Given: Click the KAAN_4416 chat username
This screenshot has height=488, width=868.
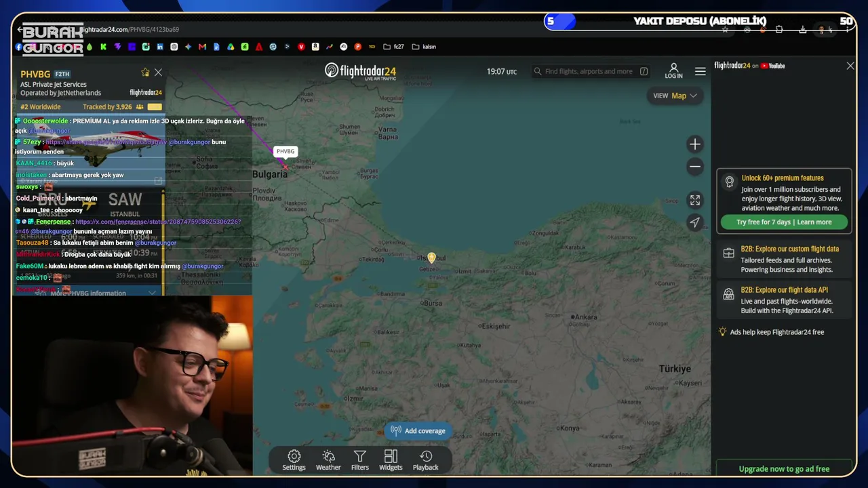Looking at the screenshot, I should 34,163.
